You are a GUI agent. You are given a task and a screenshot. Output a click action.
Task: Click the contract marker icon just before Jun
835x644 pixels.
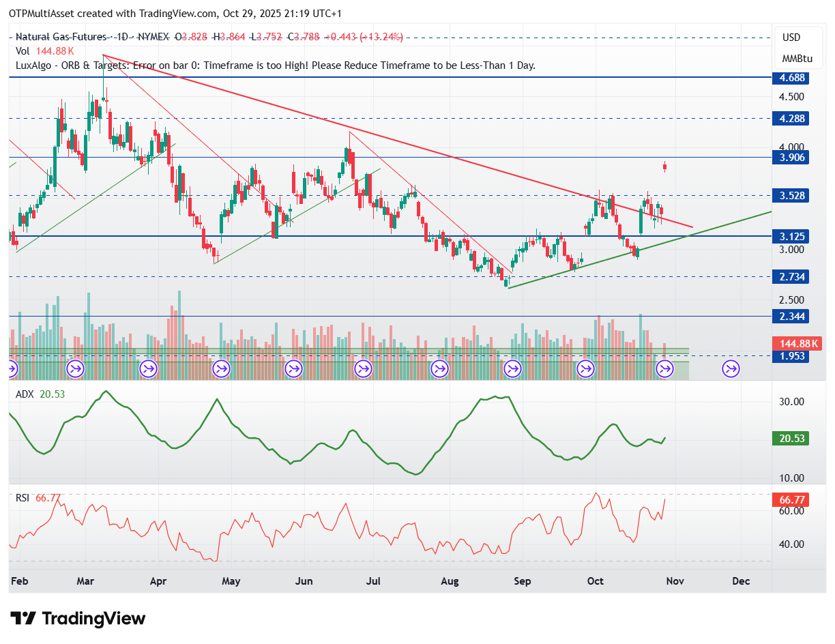[294, 370]
